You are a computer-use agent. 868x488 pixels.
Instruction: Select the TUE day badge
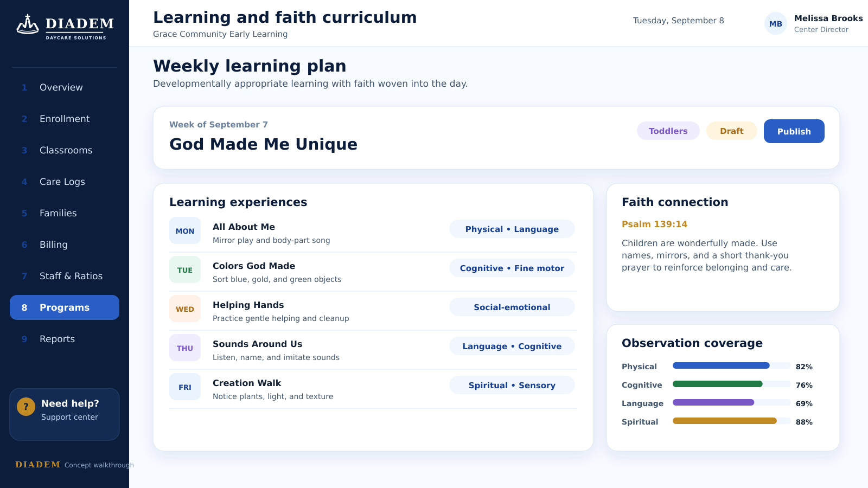[185, 270]
